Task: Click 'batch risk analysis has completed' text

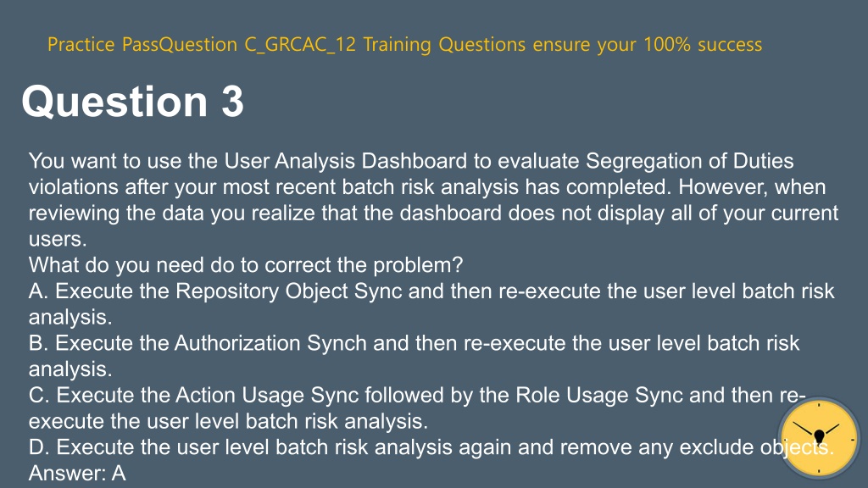Action: [505, 187]
